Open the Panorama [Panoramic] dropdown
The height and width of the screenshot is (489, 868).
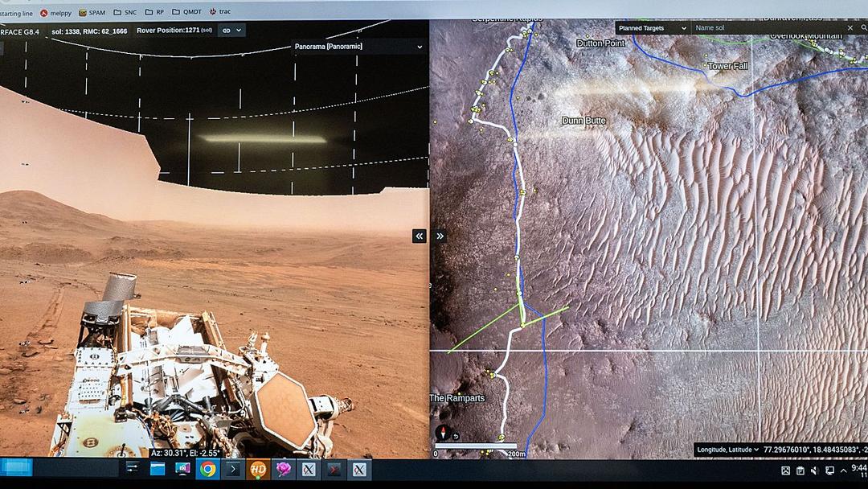[x=358, y=47]
